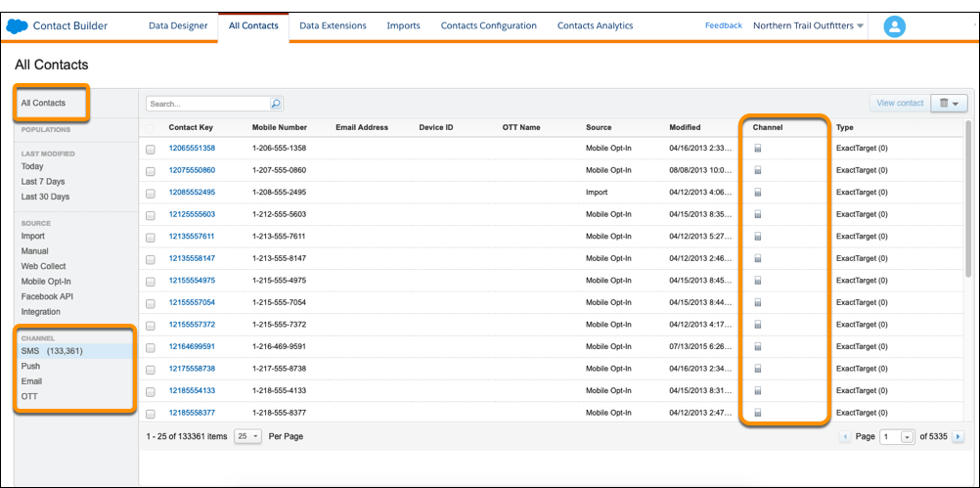The width and height of the screenshot is (980, 488).
Task: Go to next page arrow
Action: pyautogui.click(x=958, y=437)
